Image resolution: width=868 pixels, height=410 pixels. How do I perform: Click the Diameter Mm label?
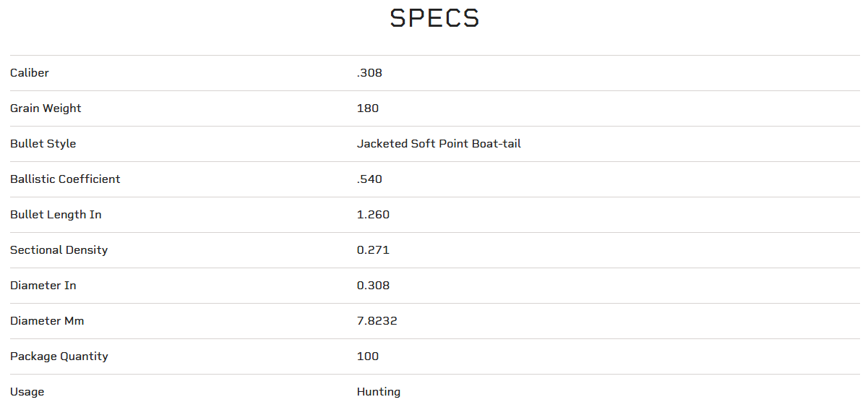47,321
